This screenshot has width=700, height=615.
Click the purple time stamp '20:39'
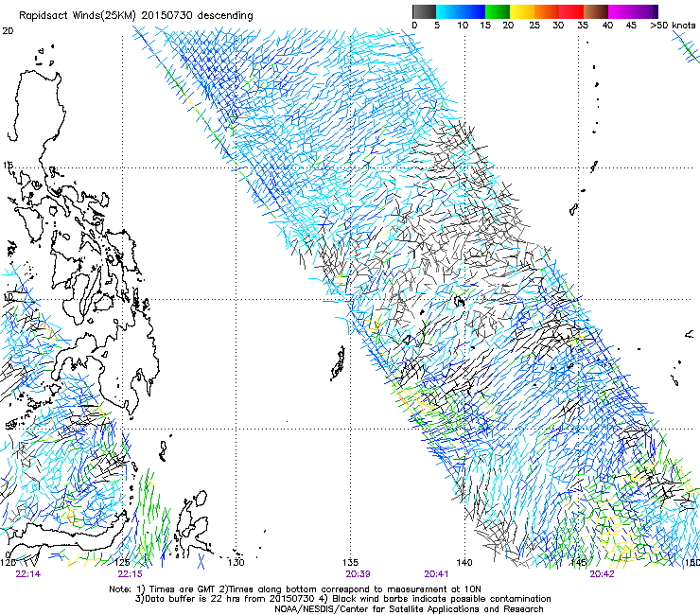358,574
